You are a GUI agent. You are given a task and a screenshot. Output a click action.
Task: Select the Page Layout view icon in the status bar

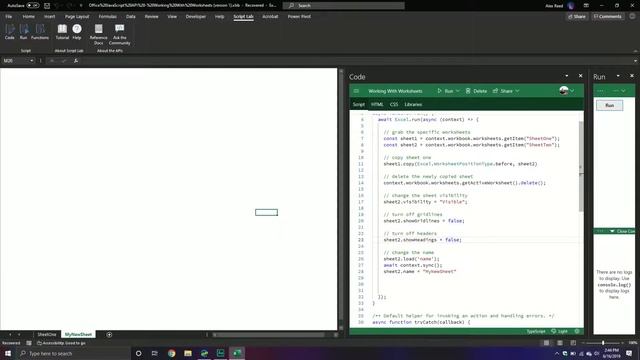[560, 343]
